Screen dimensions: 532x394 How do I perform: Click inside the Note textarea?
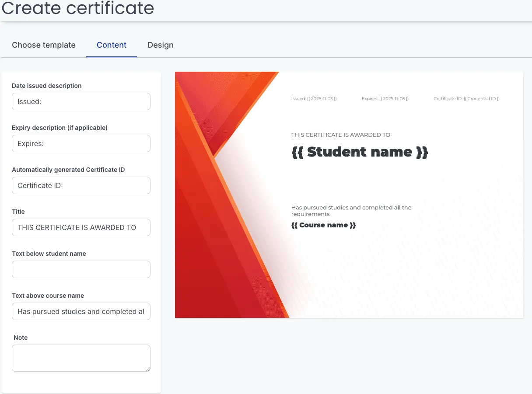[81, 358]
